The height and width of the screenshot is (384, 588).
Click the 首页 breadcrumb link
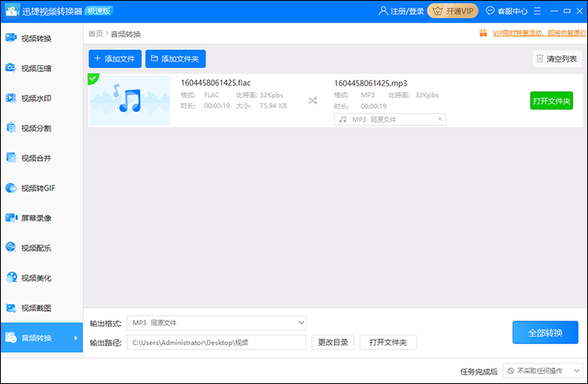[x=95, y=34]
